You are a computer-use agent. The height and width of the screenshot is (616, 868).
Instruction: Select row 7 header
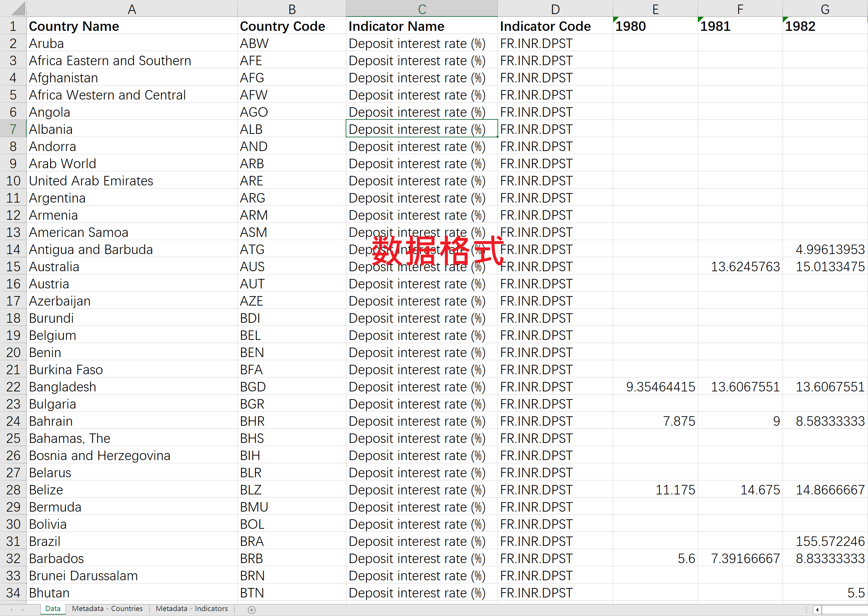(x=13, y=129)
